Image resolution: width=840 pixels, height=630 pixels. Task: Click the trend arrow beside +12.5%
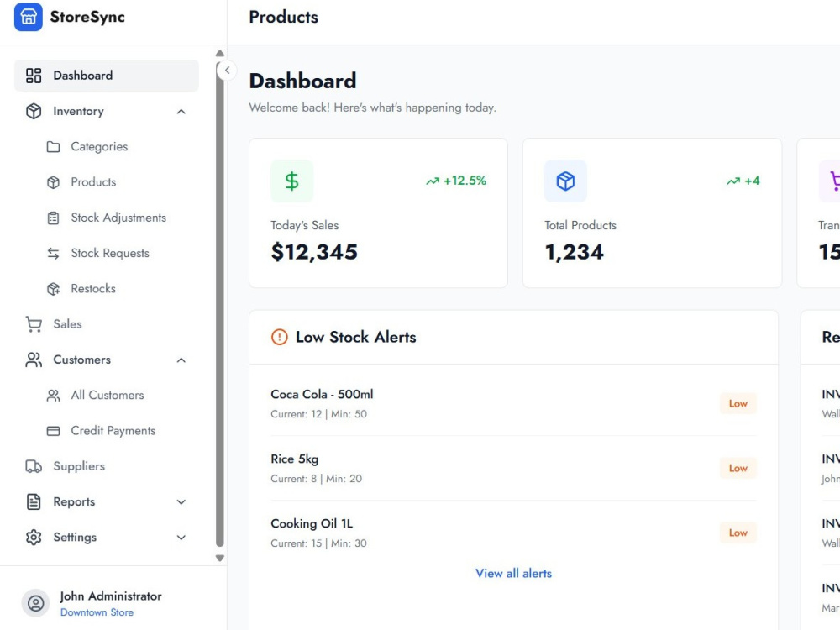(x=433, y=181)
